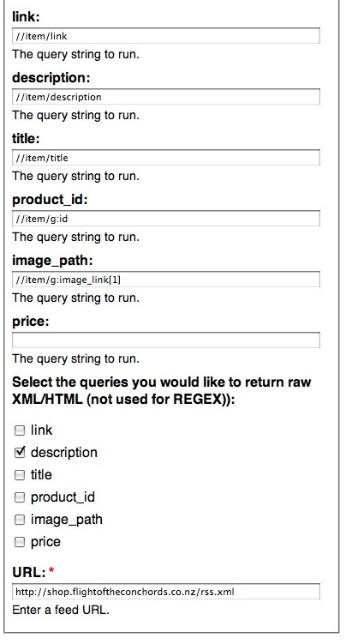Click the 'price' checkbox label text

click(x=45, y=542)
